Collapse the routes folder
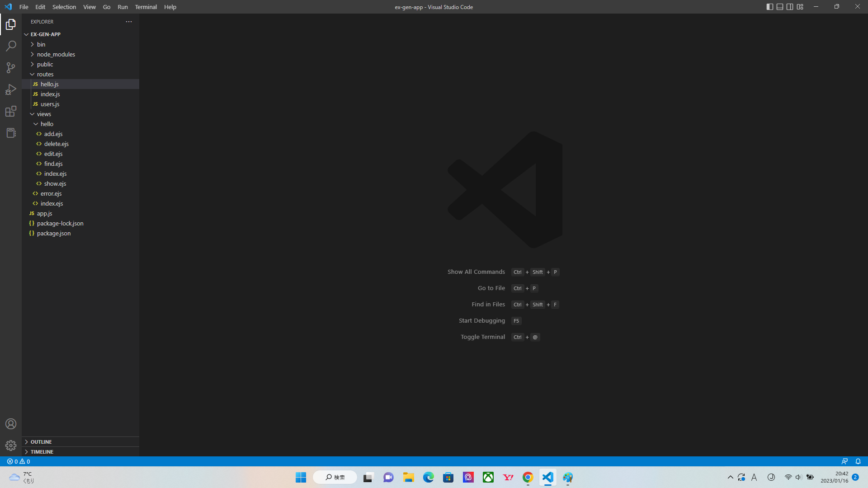868x488 pixels. click(45, 74)
